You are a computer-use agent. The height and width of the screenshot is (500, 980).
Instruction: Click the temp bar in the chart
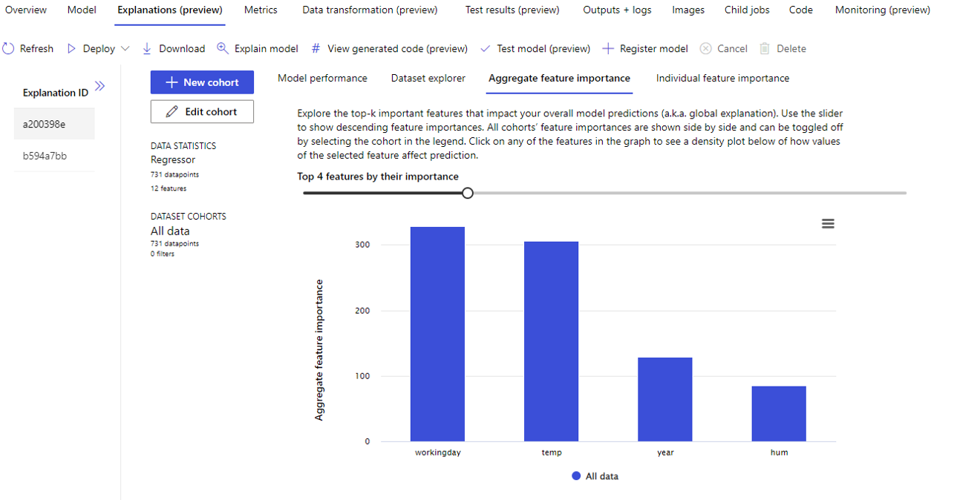[551, 341]
